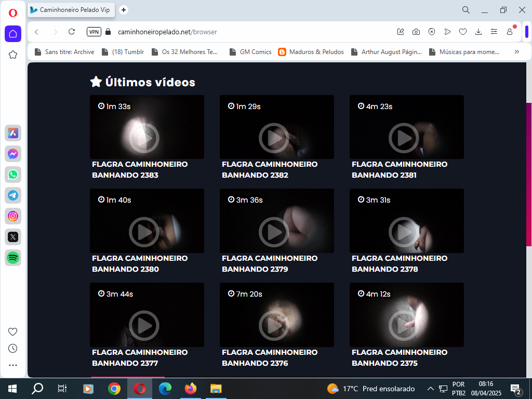The width and height of the screenshot is (532, 399).
Task: Open the Opera main menu
Action: 13,13
